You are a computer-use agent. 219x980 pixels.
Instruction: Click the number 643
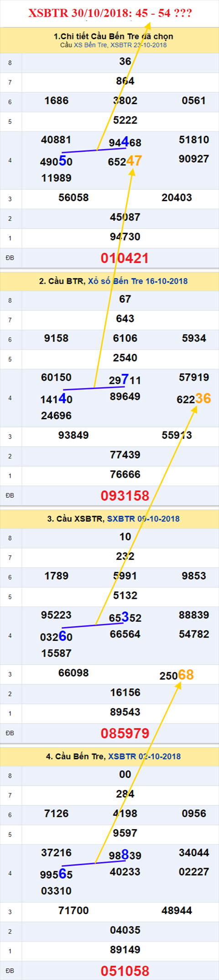(125, 319)
